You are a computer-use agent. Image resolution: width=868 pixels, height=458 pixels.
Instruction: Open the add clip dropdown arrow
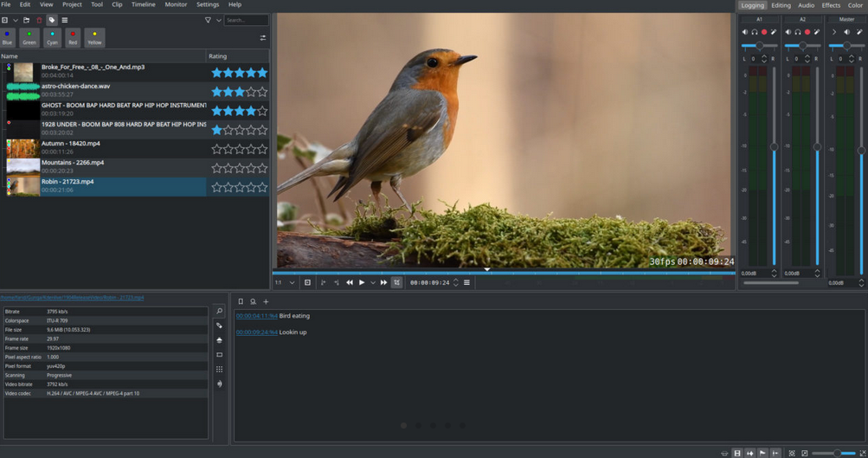tap(16, 20)
